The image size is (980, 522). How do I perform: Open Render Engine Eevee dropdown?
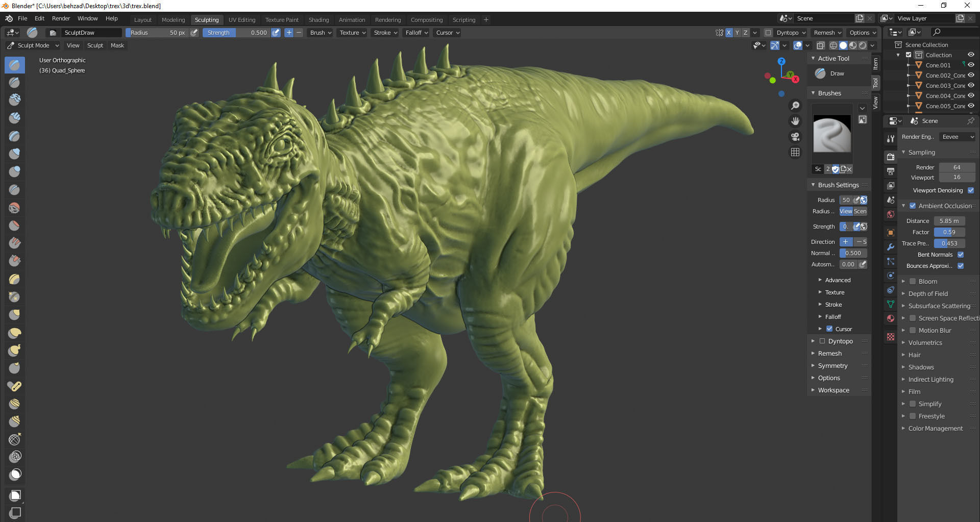pyautogui.click(x=957, y=137)
